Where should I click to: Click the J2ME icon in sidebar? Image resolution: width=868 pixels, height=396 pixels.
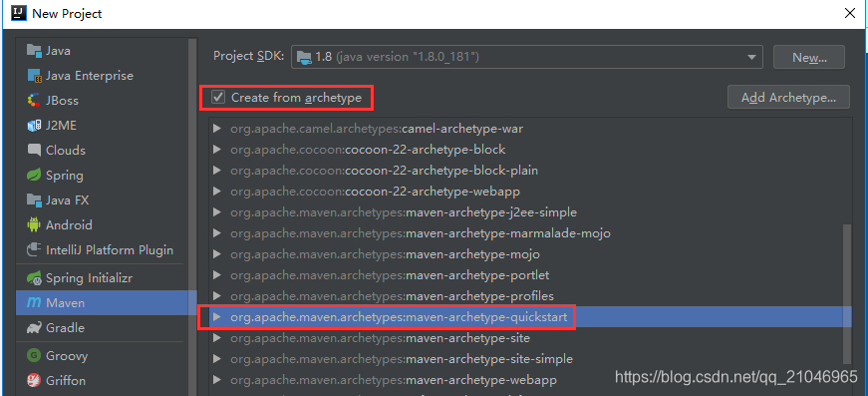coord(34,126)
